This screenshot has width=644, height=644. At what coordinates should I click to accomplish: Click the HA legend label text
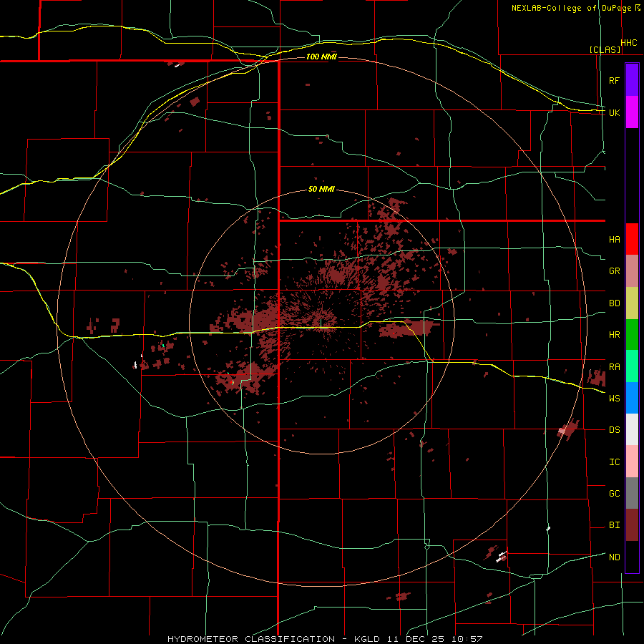tap(614, 239)
